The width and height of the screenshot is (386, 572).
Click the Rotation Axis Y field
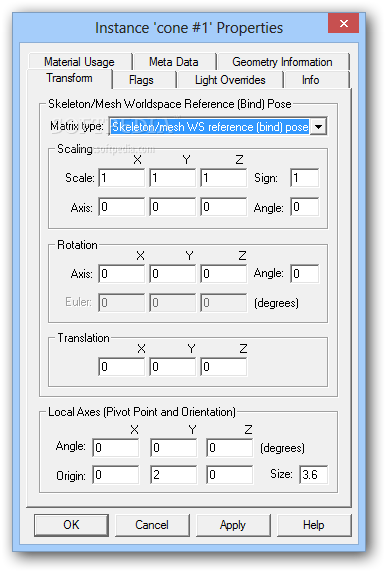coord(173,274)
